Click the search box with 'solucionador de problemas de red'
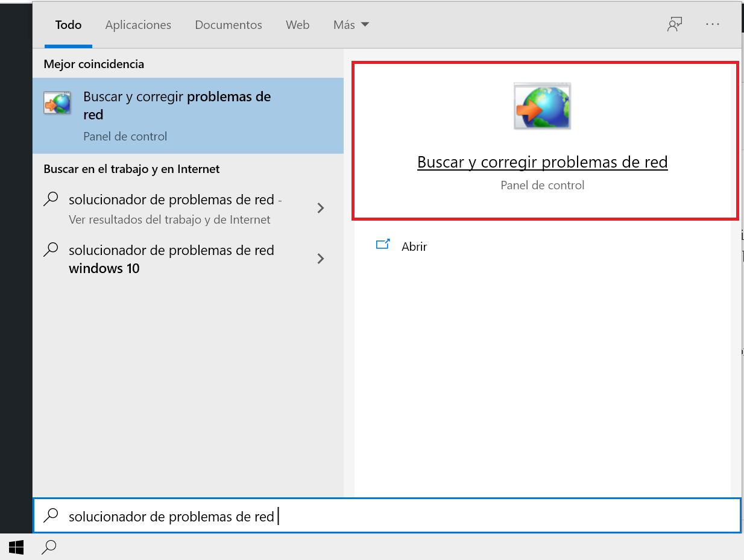The width and height of the screenshot is (744, 560). tap(386, 515)
